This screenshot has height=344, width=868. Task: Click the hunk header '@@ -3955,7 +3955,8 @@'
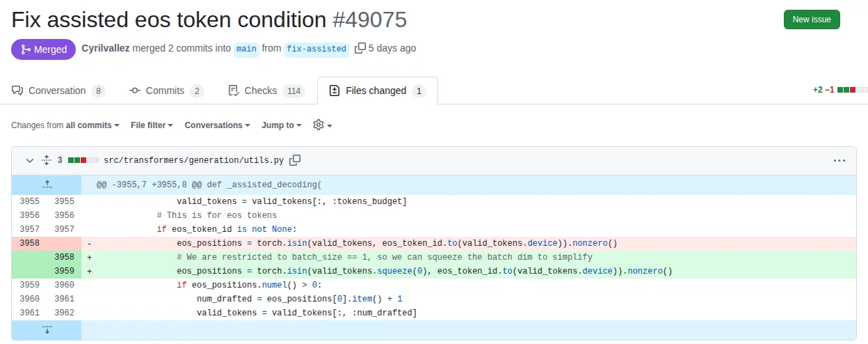[209, 185]
